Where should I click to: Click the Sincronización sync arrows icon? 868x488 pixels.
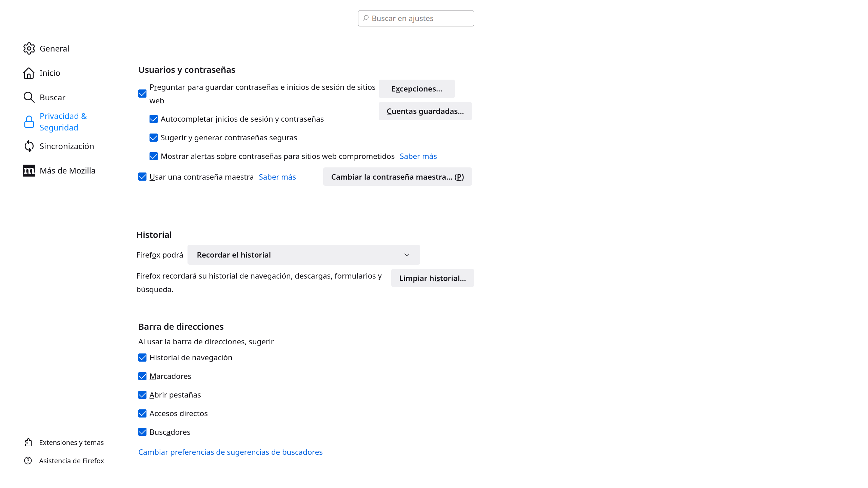[29, 146]
